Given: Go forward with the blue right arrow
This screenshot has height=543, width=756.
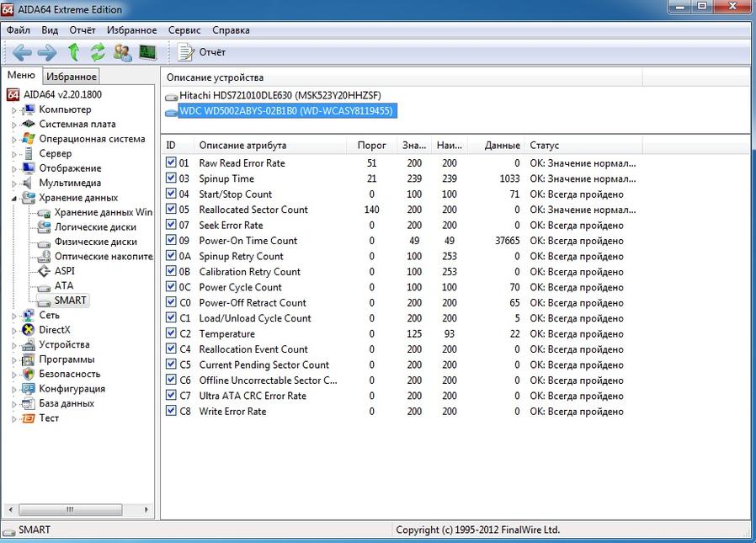Looking at the screenshot, I should [x=47, y=52].
